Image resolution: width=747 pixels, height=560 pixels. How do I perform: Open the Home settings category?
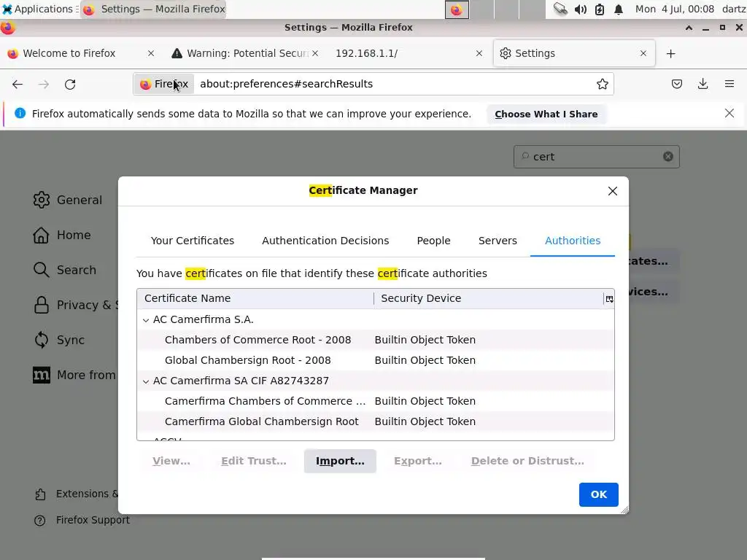62,235
